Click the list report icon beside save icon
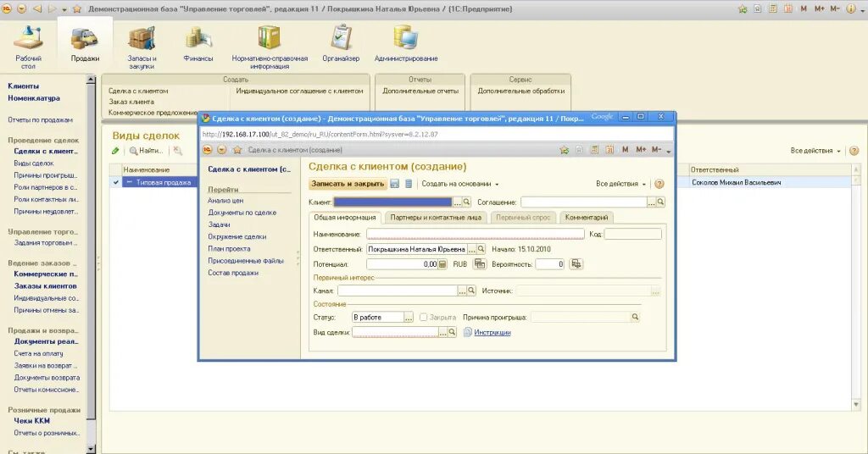This screenshot has height=454, width=868. coord(409,184)
